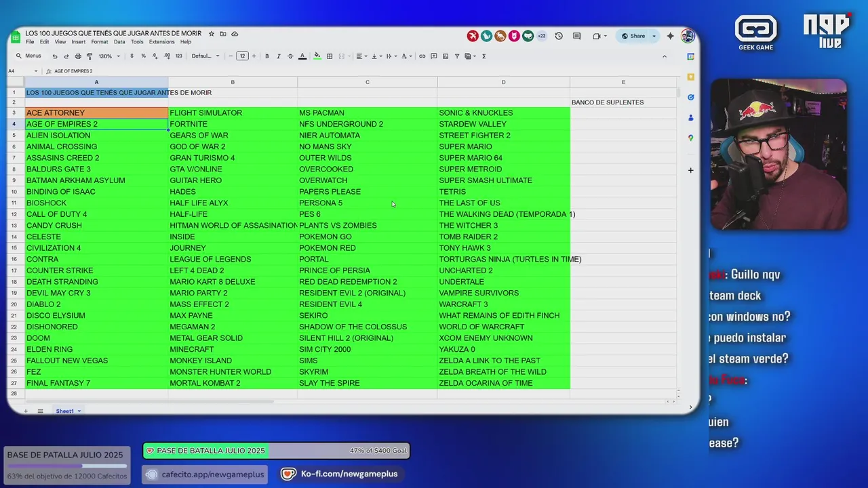Click the Functions sigma icon
868x488 pixels.
[484, 56]
